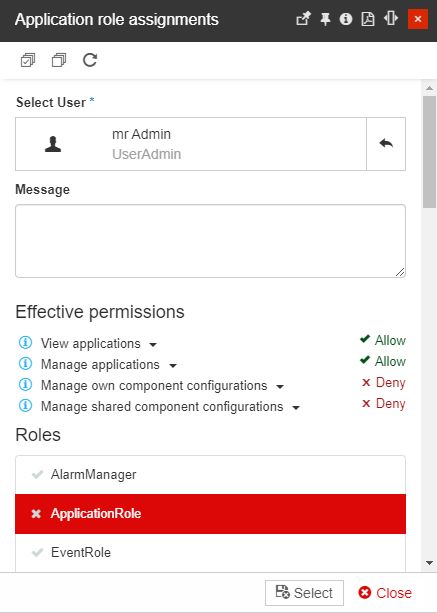Show info for View applications permission
Screen dimensions: 437x613
25,343
